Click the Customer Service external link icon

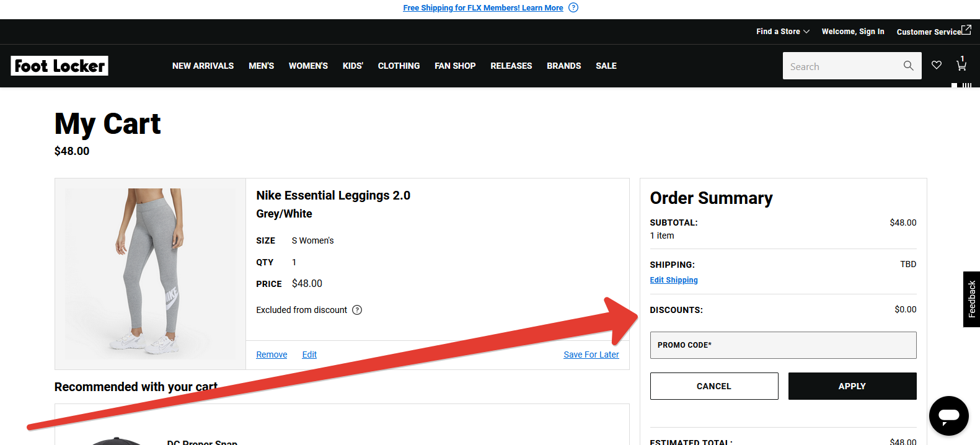coord(966,30)
